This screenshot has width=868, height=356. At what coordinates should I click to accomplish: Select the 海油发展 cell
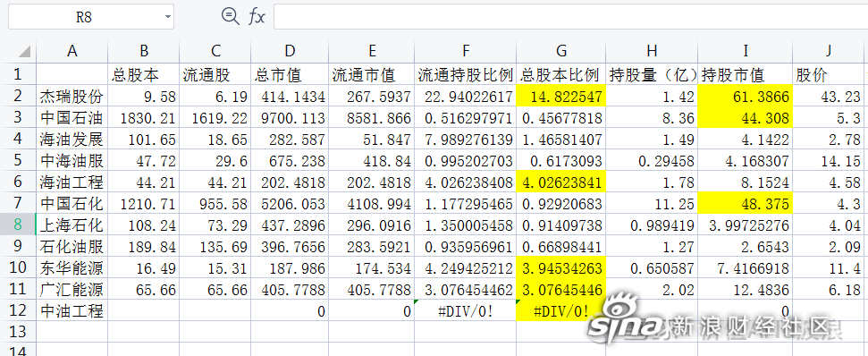(x=72, y=139)
